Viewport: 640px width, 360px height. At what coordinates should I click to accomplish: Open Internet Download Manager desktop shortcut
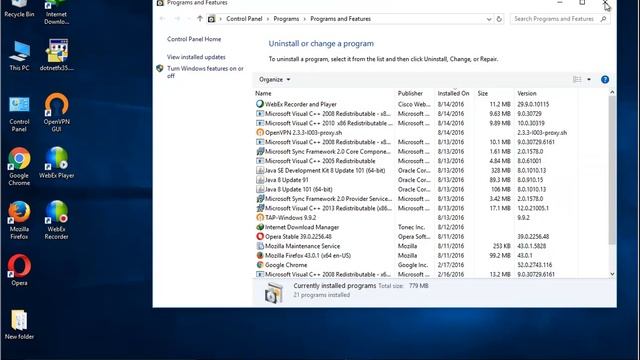tap(56, 11)
